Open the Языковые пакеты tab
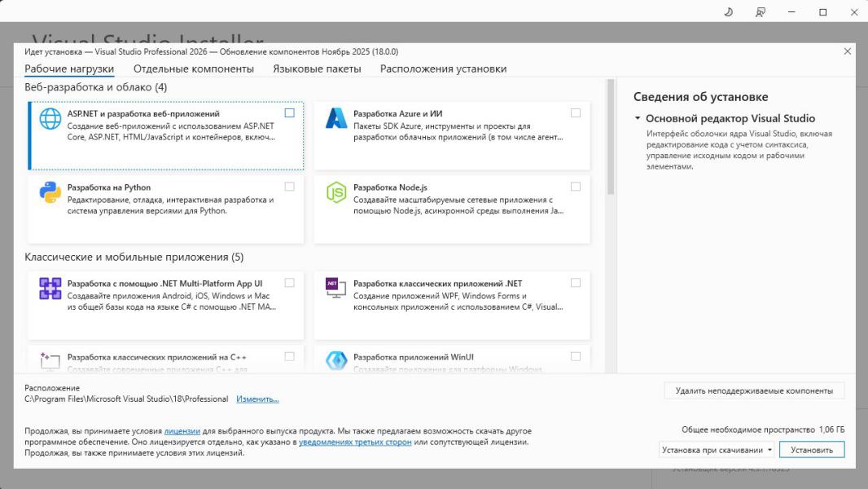The image size is (868, 489). (317, 69)
